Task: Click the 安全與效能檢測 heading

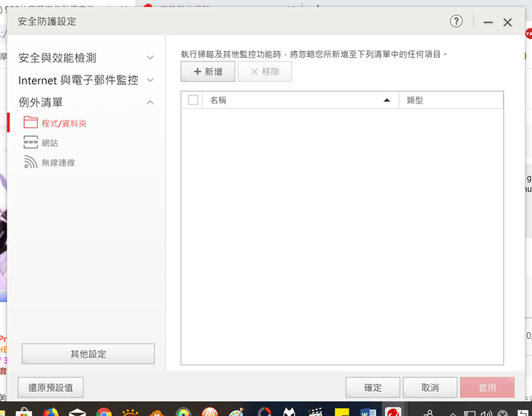Action: (x=57, y=58)
